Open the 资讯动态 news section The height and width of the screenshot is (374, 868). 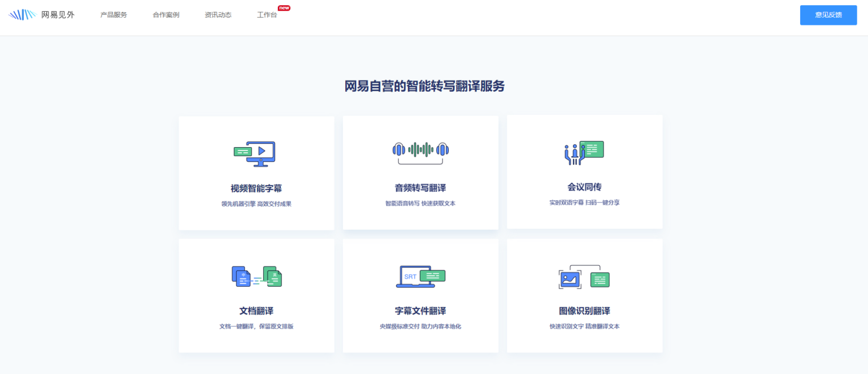coord(218,15)
